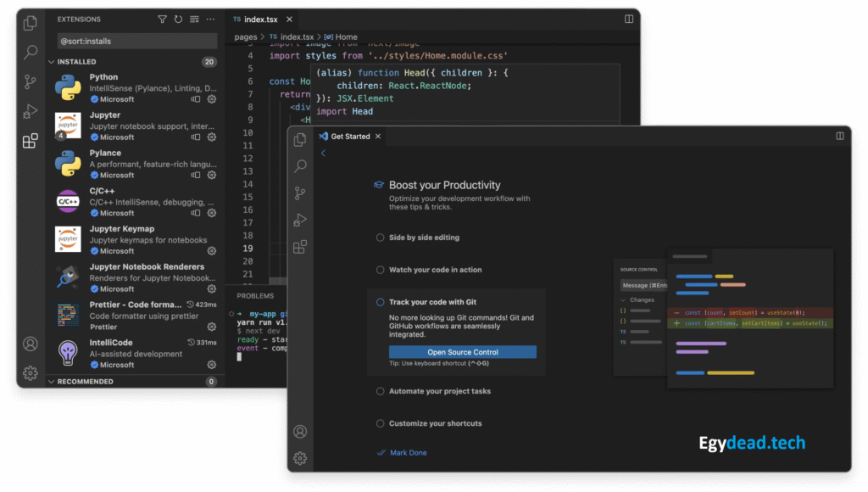868x492 pixels.
Task: Open the PROBLEMS panel tab
Action: (x=255, y=296)
